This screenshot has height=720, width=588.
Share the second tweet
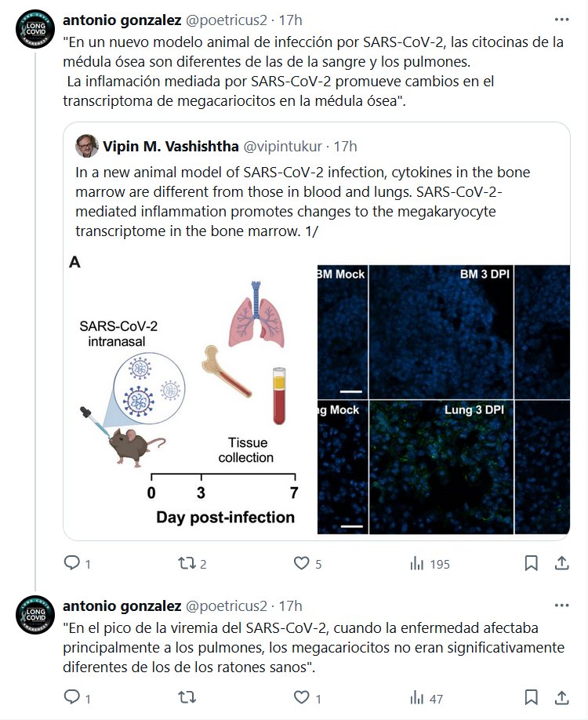point(561,697)
